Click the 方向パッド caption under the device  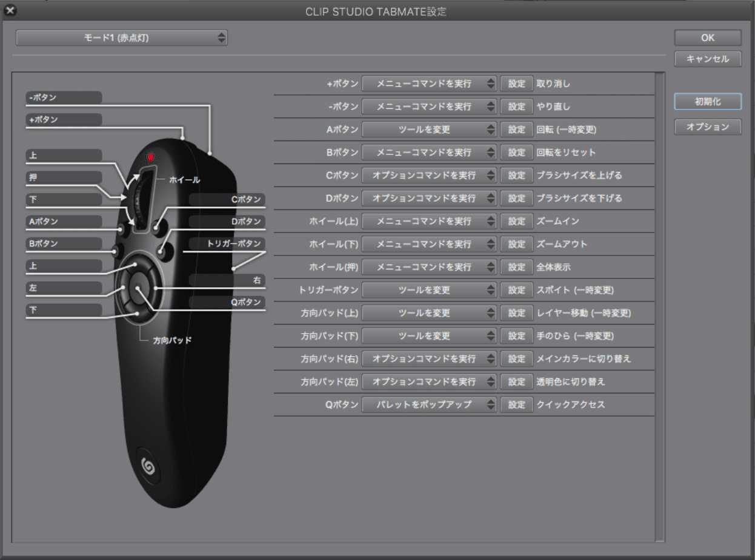click(171, 341)
